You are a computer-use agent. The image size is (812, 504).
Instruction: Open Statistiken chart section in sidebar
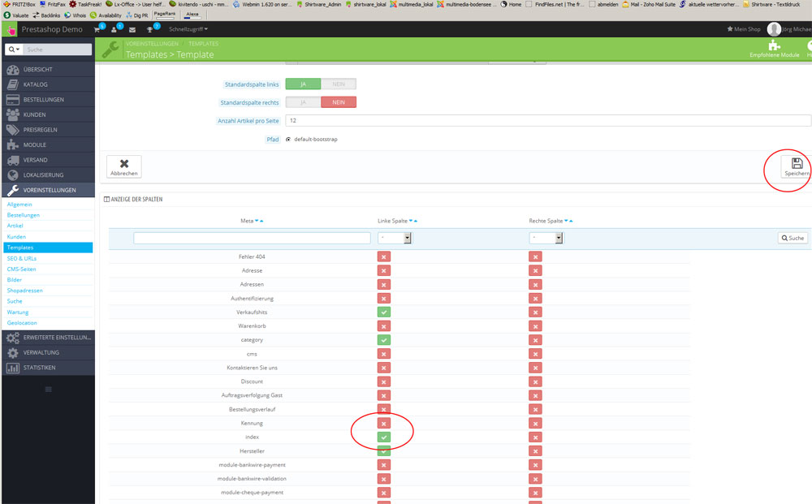click(48, 368)
